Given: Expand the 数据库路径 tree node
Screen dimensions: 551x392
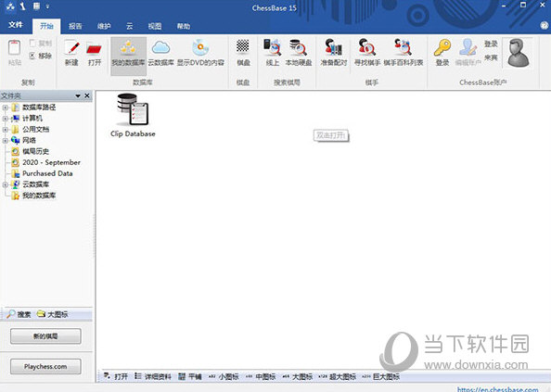Looking at the screenshot, I should click(6, 107).
